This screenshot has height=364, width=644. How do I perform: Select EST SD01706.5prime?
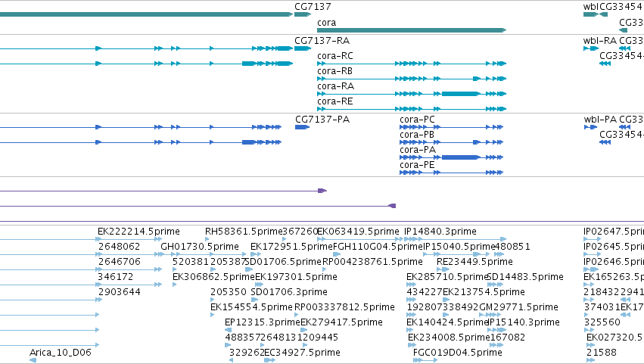pyautogui.click(x=283, y=262)
